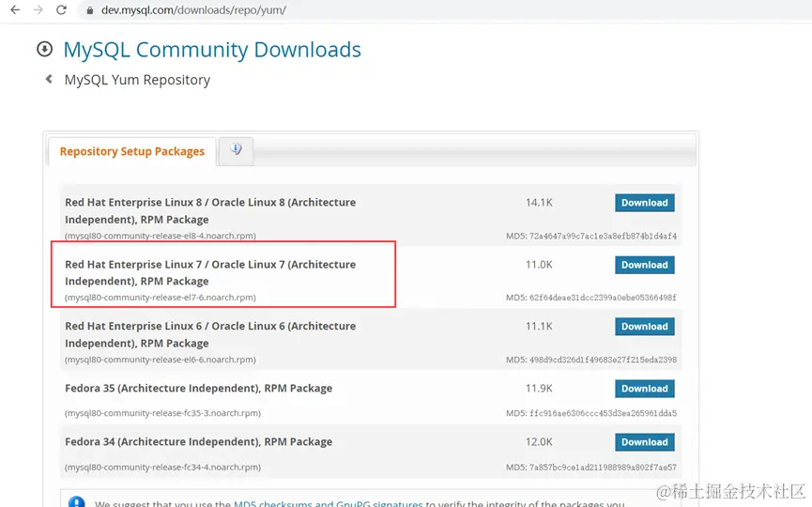812x507 pixels.
Task: Click the filename mysql80-community-release-fc34-4.noarch.rpm
Action: tap(162, 468)
